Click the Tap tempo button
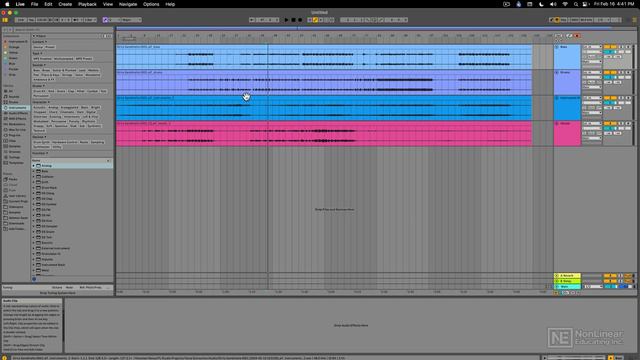This screenshot has width=640, height=360. pos(31,20)
